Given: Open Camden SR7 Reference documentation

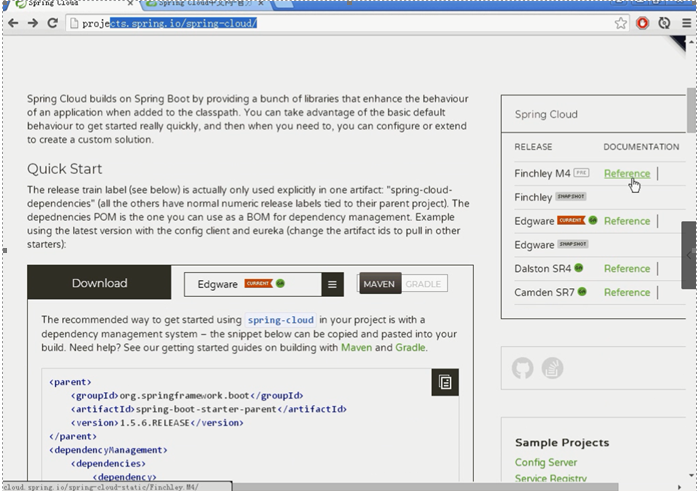Looking at the screenshot, I should tap(627, 292).
